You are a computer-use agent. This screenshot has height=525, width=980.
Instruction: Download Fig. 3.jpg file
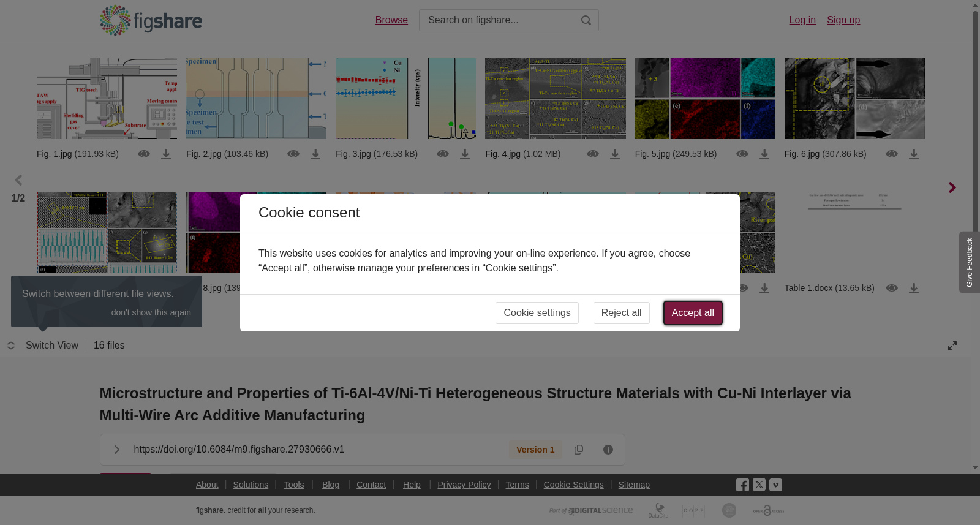(465, 154)
